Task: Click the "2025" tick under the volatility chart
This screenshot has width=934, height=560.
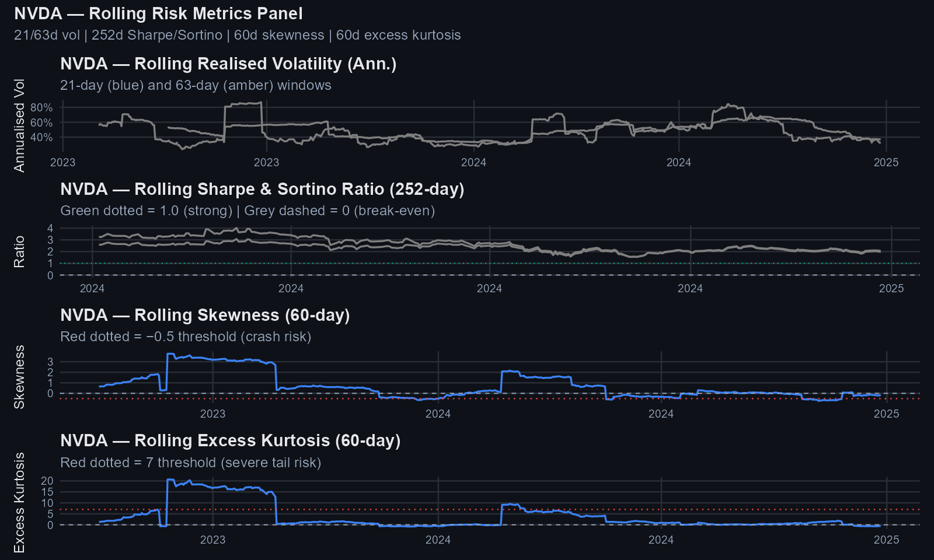Action: [x=886, y=162]
